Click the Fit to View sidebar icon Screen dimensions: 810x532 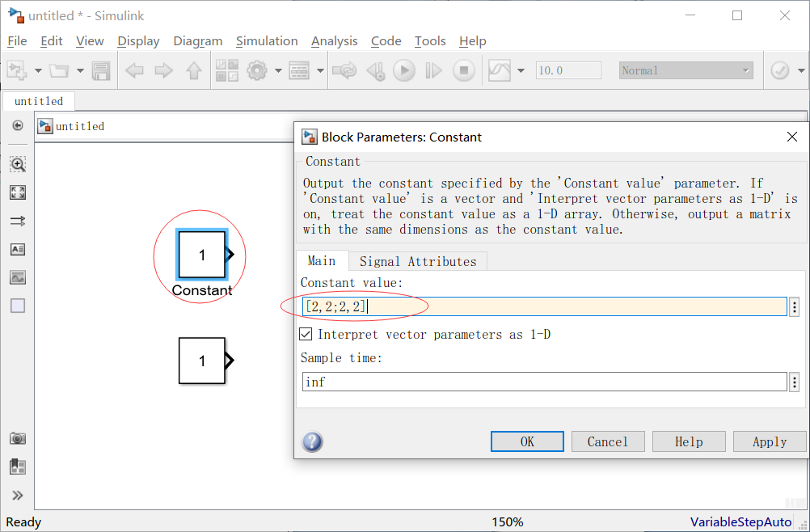tap(18, 192)
